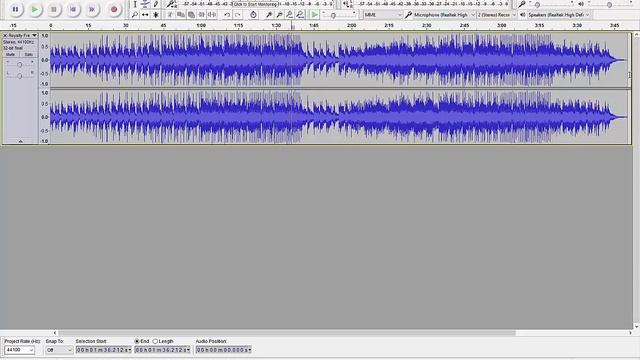
Task: Click the Cut scissors icon
Action: coord(170,15)
